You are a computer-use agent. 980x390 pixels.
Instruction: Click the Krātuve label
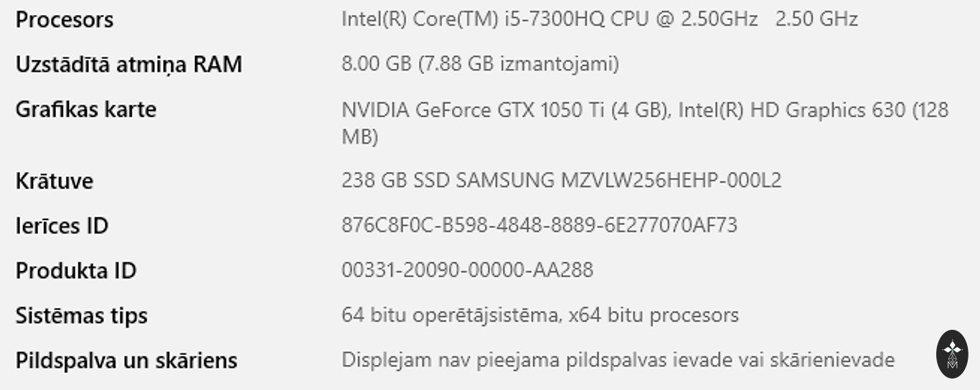[x=55, y=181]
